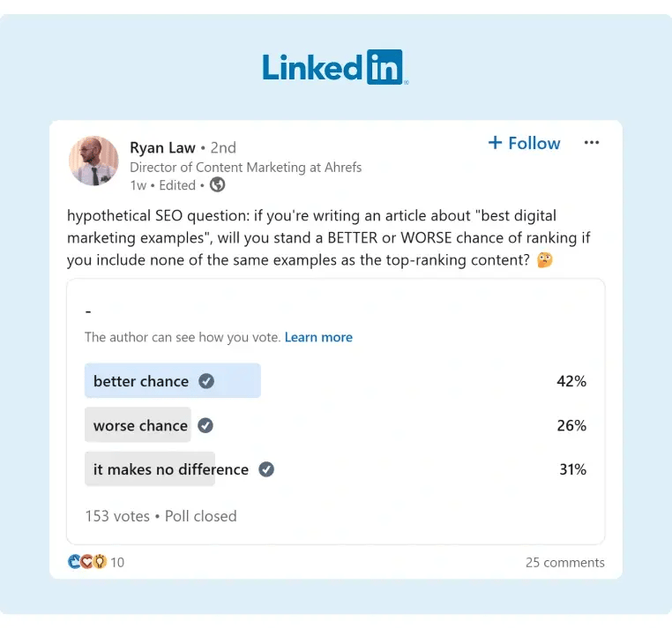Open the three-dot post options menu

[592, 143]
